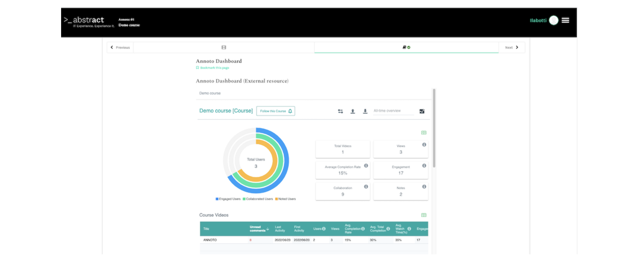Image resolution: width=644 pixels, height=266 pixels.
Task: Click the info icon beside the Users column header
Action: [x=324, y=229]
